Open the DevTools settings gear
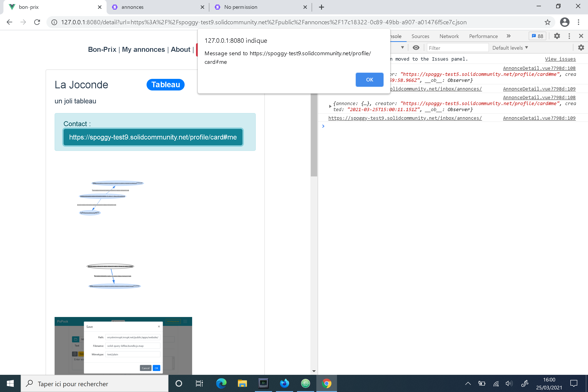Image resolution: width=588 pixels, height=392 pixels. click(557, 36)
